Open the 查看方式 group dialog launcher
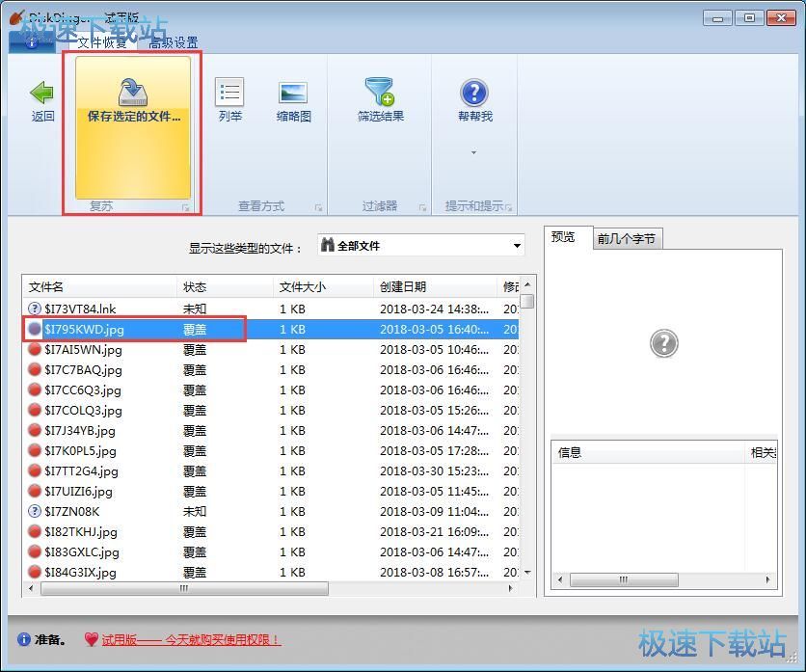The image size is (806, 672). pyautogui.click(x=319, y=207)
